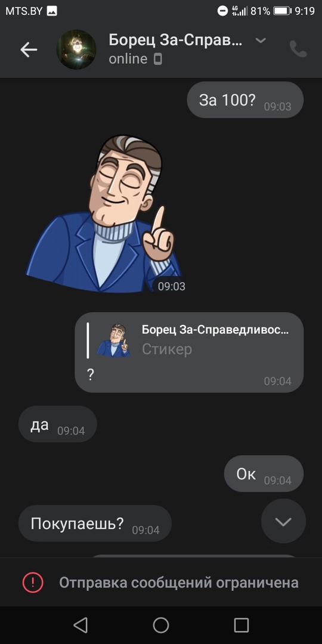Image resolution: width=322 pixels, height=644 pixels.
Task: Tap the Android home circle button
Action: pos(161,625)
